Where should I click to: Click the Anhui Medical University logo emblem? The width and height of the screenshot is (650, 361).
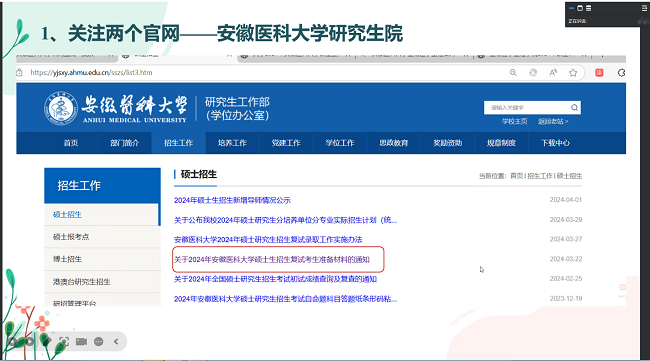click(x=61, y=109)
